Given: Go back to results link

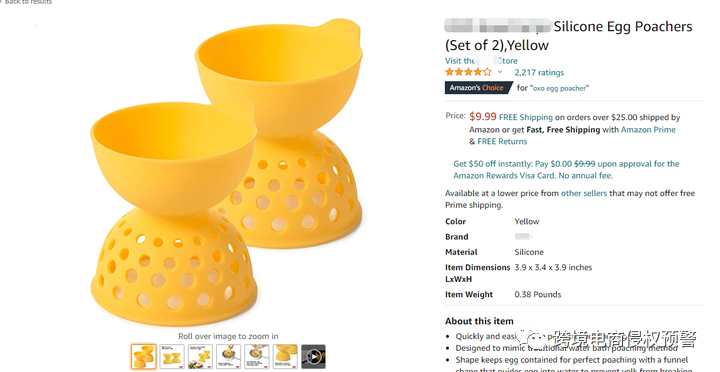Looking at the screenshot, I should 27,2.
